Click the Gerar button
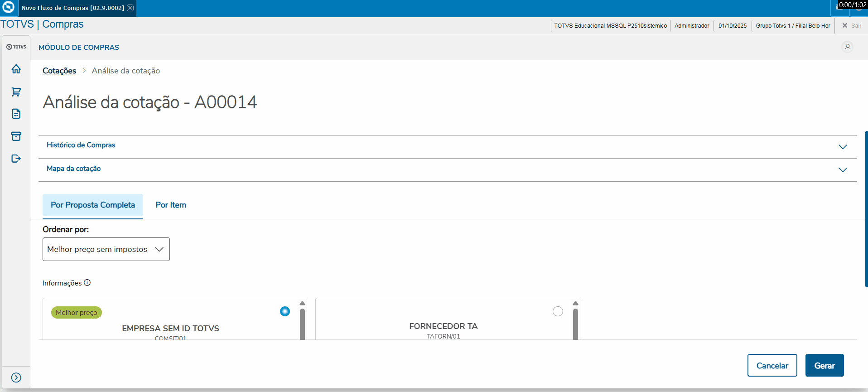Screen dimensions: 868x392 824,365
